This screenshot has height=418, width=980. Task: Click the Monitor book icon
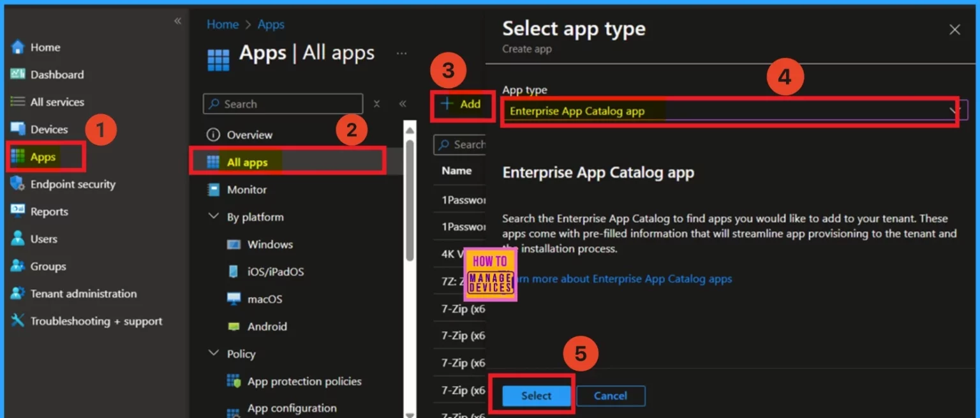tap(213, 190)
